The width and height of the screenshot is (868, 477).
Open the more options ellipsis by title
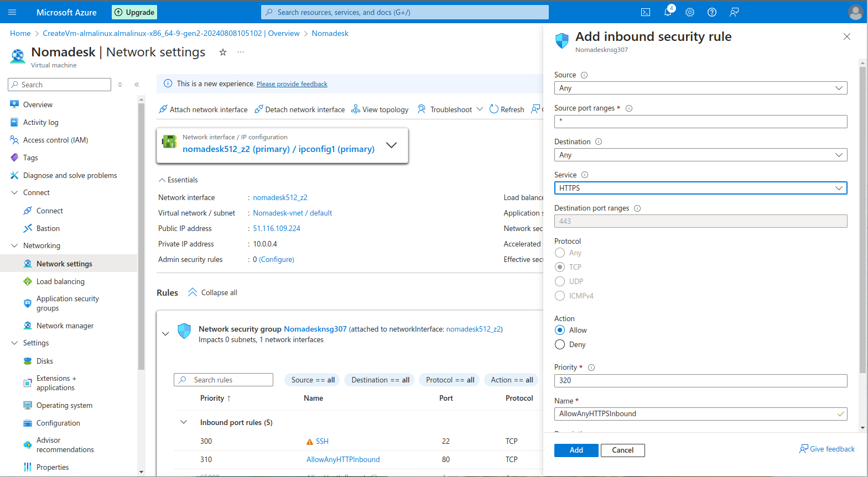pyautogui.click(x=241, y=52)
